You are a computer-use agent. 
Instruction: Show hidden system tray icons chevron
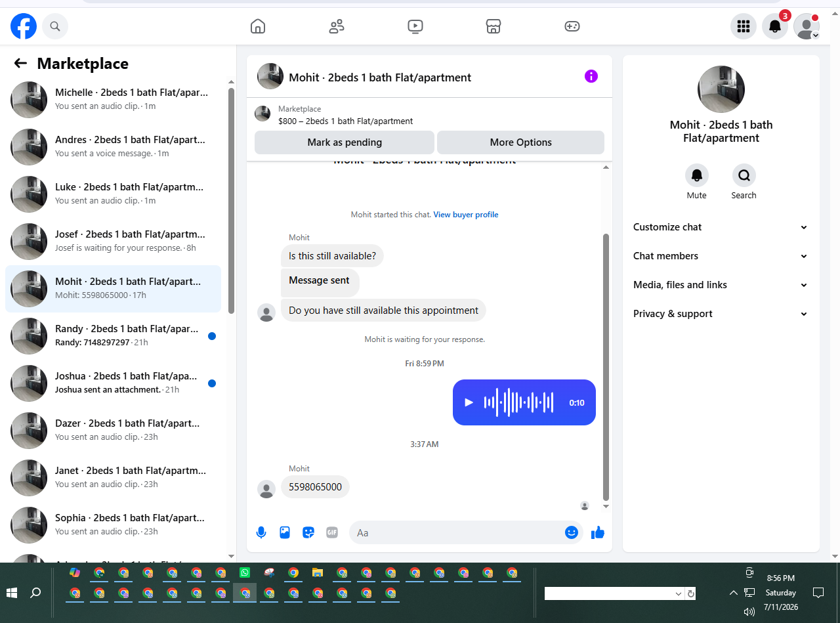[733, 593]
